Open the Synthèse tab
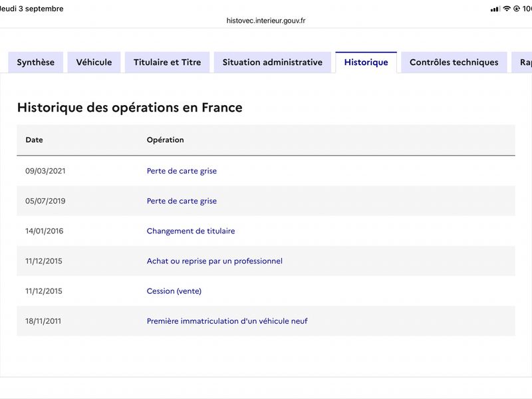Image resolution: width=532 pixels, height=399 pixels. (36, 63)
